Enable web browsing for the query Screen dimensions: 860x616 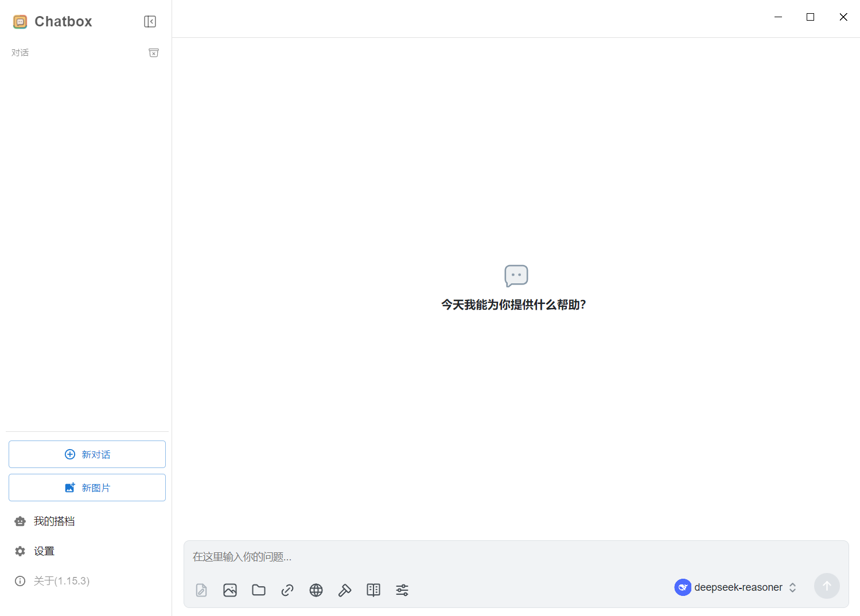click(316, 590)
